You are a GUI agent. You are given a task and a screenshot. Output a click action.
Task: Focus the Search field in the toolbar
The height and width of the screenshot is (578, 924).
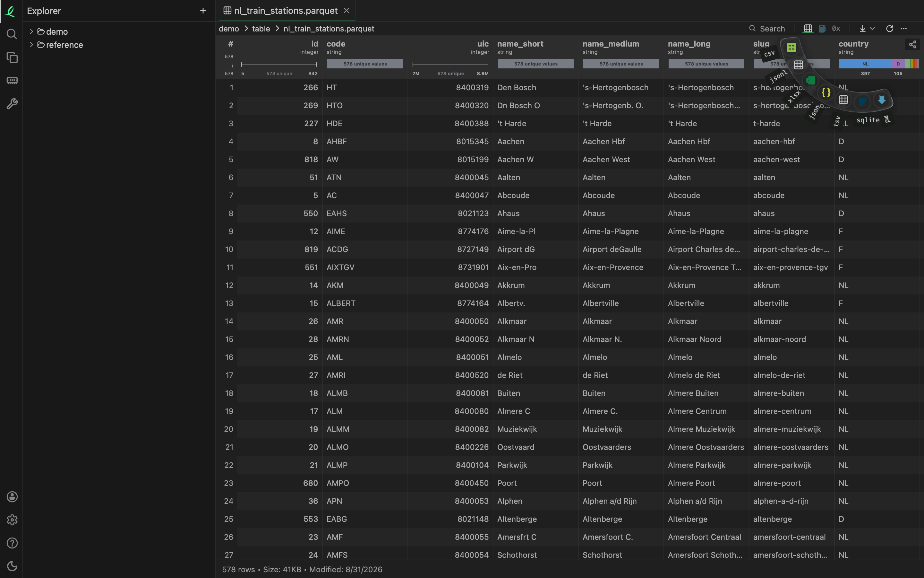pyautogui.click(x=767, y=29)
